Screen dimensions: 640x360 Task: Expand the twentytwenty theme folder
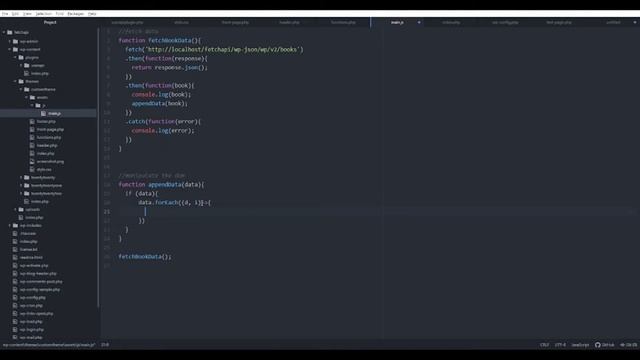(x=21, y=178)
